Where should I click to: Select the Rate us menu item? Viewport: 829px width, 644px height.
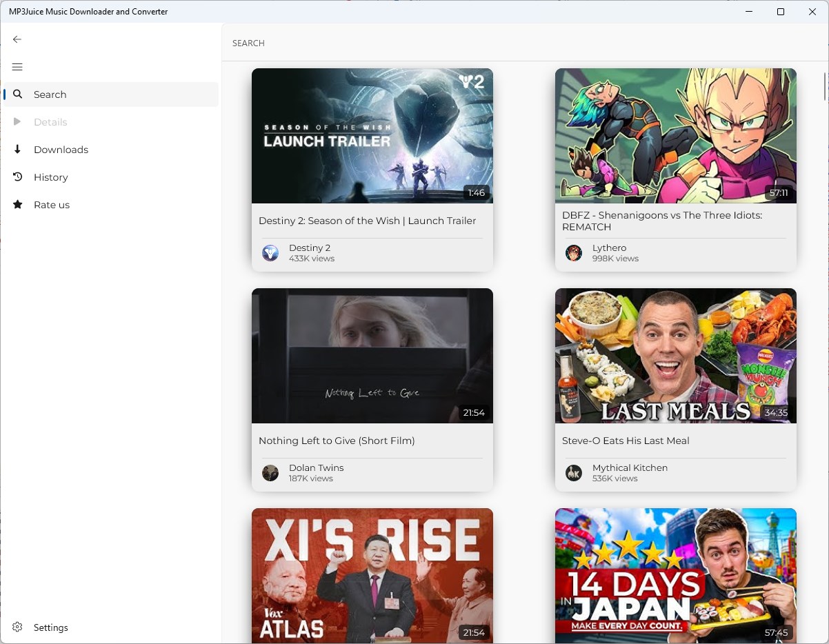[111, 205]
